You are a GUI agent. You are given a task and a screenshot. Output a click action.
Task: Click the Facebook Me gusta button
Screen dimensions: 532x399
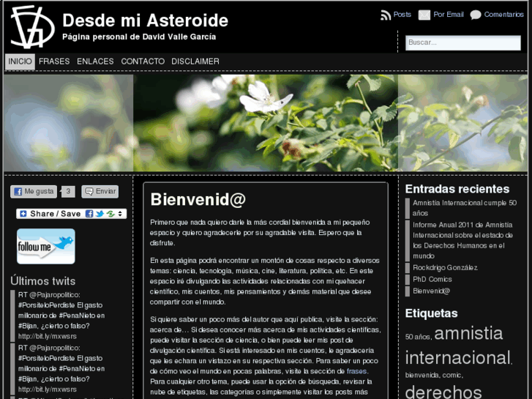click(34, 192)
